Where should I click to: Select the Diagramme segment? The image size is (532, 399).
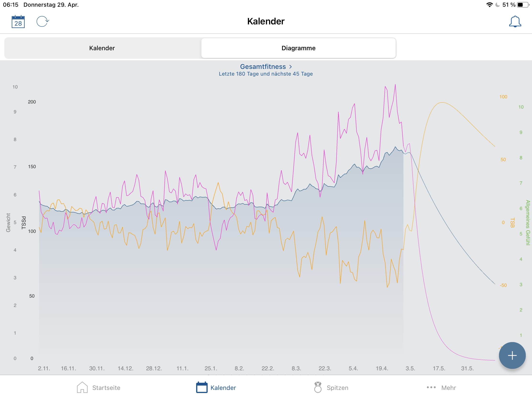298,48
